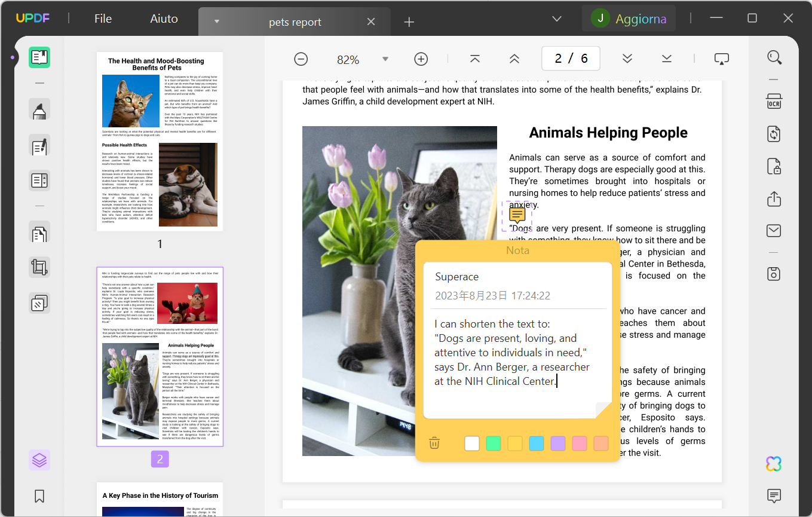Open the Aiuto menu
The width and height of the screenshot is (812, 517).
[x=164, y=19]
